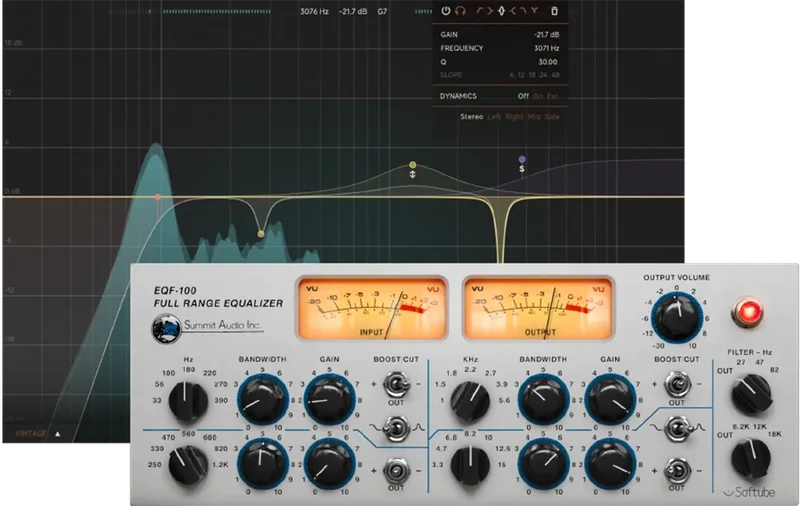Set Dynamics to On

point(538,96)
